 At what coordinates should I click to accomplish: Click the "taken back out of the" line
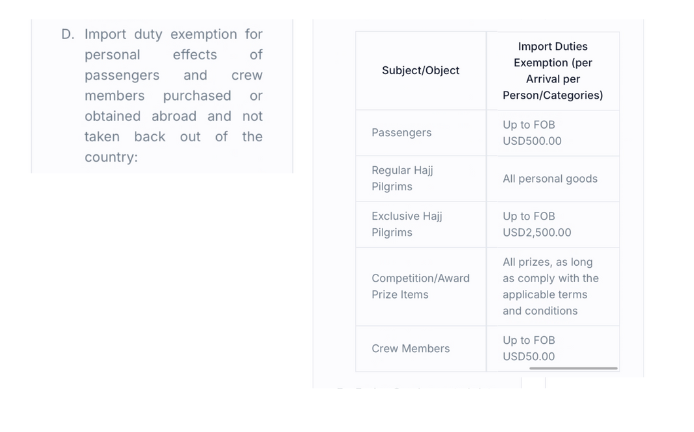(173, 137)
